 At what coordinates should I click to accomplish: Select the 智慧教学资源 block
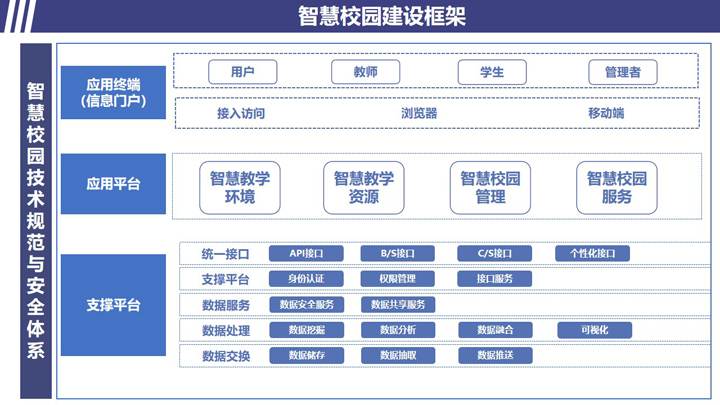click(x=364, y=188)
